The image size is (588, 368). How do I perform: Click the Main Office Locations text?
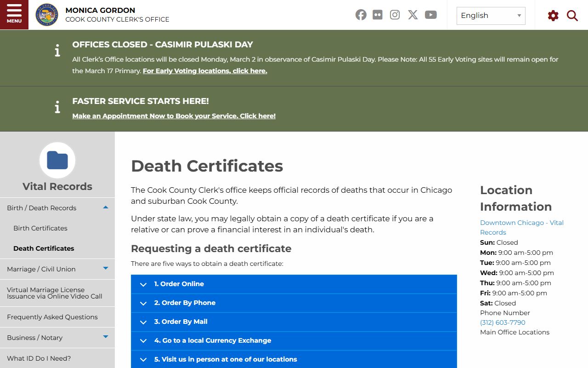click(x=515, y=332)
